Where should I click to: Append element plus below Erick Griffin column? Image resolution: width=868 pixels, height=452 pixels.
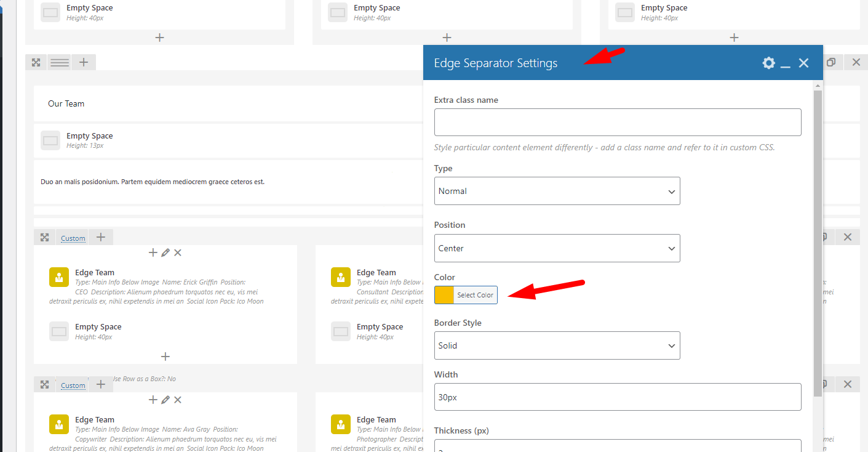pos(165,357)
